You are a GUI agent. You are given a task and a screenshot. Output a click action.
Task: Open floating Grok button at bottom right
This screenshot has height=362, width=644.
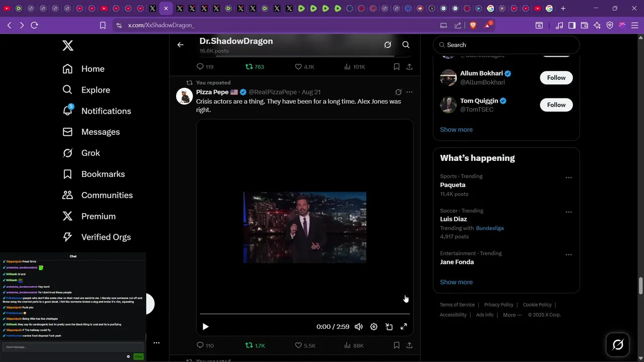click(618, 344)
